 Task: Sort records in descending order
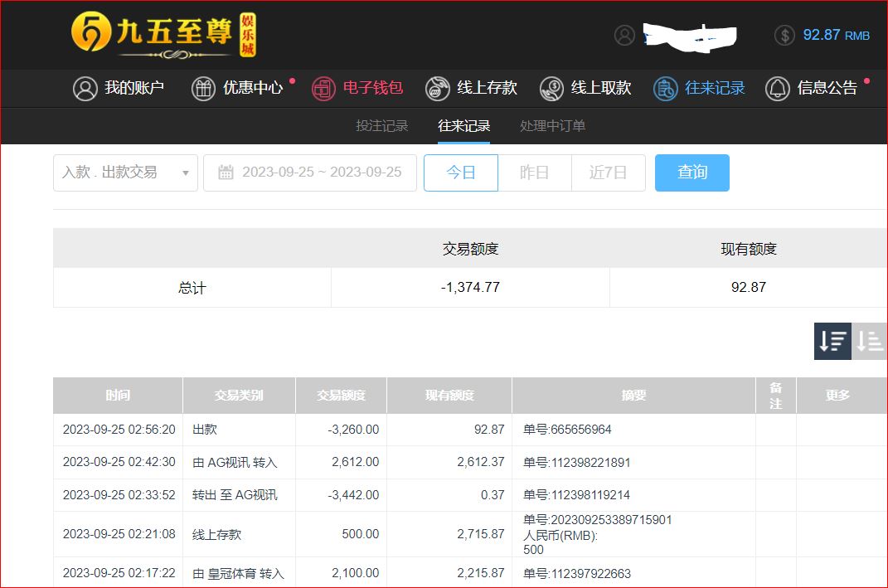[x=832, y=341]
